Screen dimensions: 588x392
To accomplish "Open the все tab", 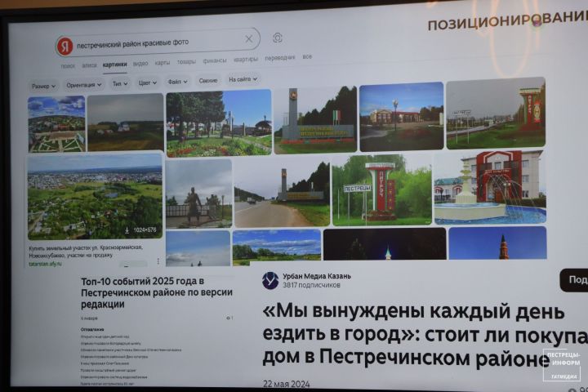I will (x=307, y=56).
